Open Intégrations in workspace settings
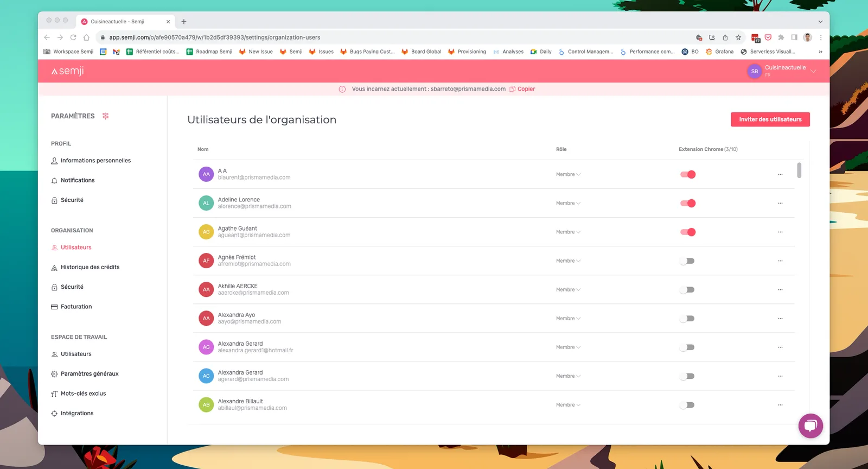 (x=72, y=413)
